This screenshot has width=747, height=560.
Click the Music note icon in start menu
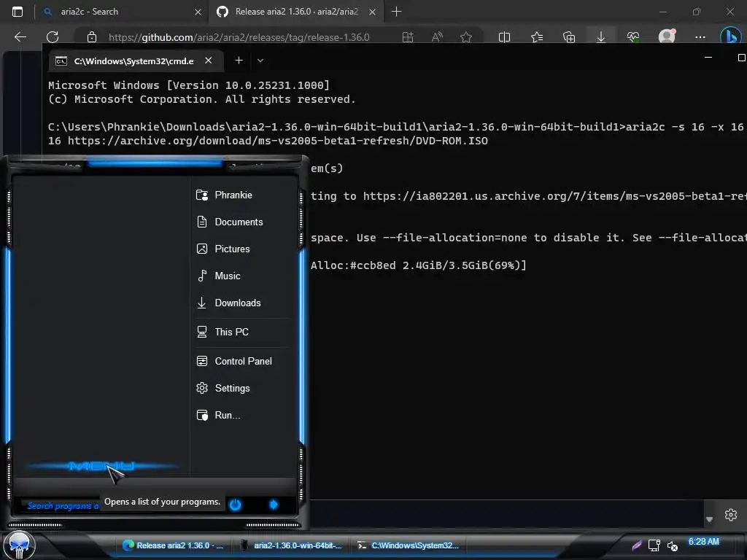202,276
